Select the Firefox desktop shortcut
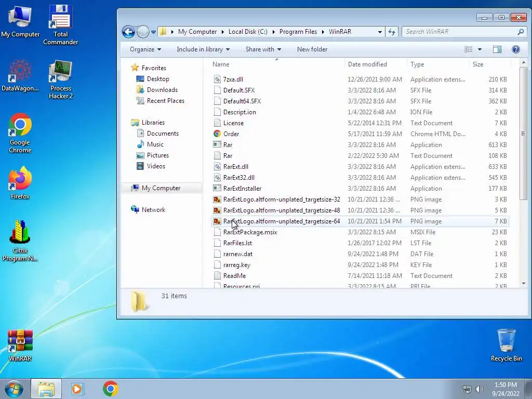The image size is (532, 399). coord(20,182)
